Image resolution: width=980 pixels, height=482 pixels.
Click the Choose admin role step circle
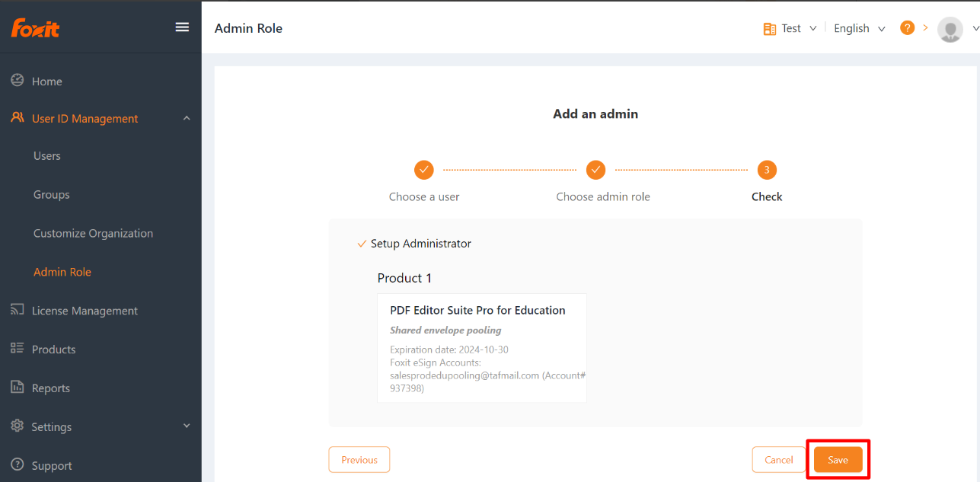coord(595,169)
